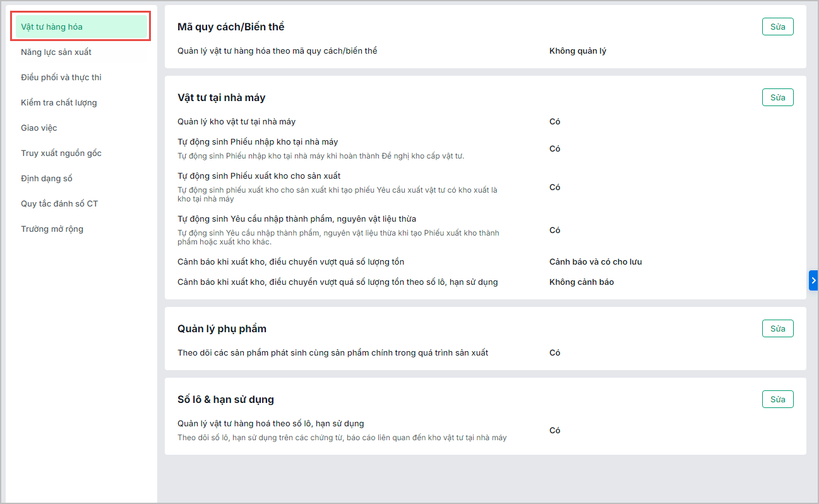Viewport: 819px width, 504px height.
Task: Select Trường mở rộng menu item
Action: coord(52,229)
